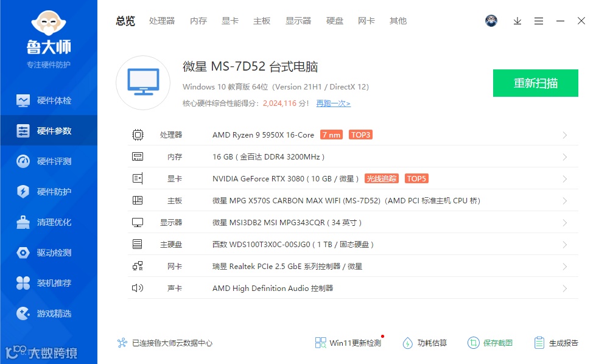
Task: Open 清理优化 broom icon
Action: 23,222
